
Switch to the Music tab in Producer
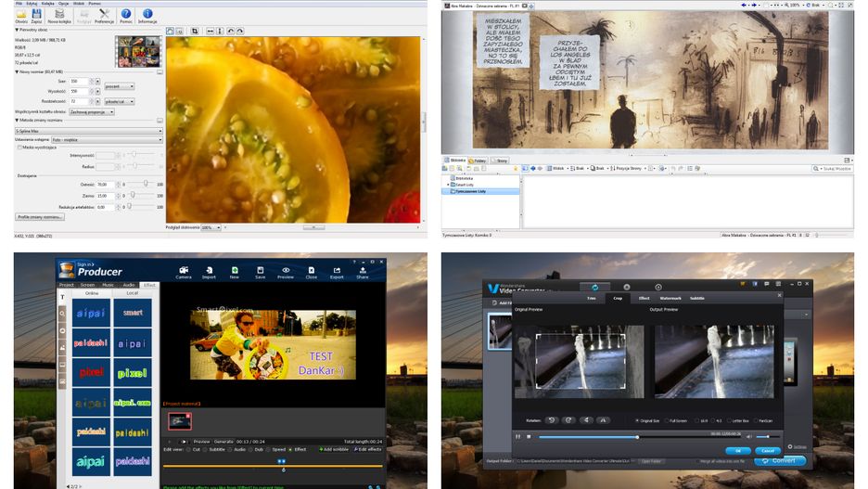click(108, 285)
